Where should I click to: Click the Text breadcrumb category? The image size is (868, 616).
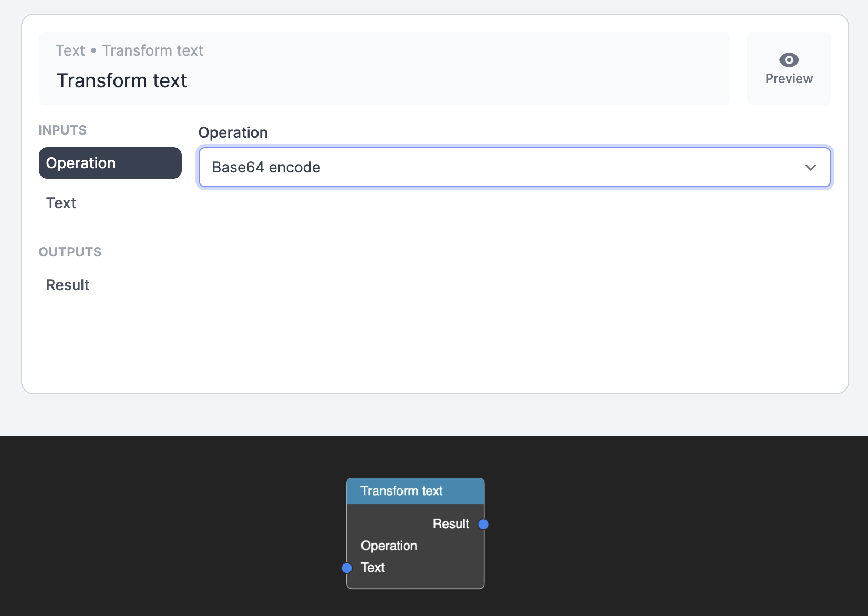coord(70,50)
